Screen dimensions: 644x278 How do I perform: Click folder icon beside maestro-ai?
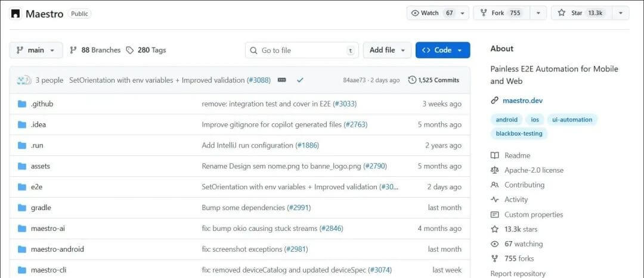22,229
